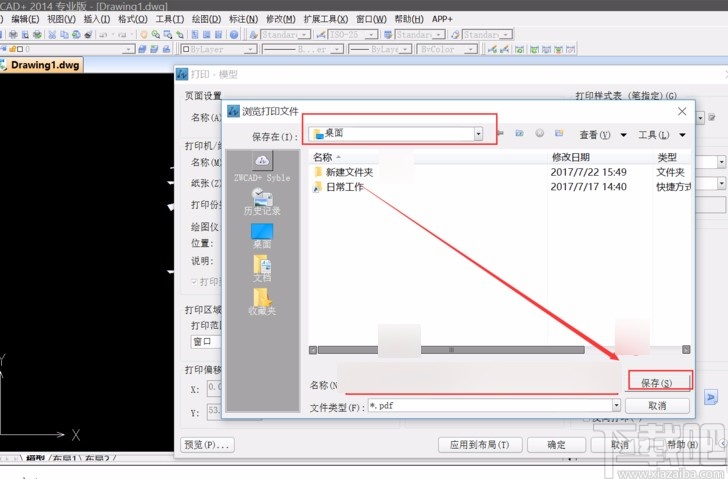Viewport: 728px width, 479px height.
Task: Open the 文件类型 *.pdf dropdown
Action: (x=616, y=406)
